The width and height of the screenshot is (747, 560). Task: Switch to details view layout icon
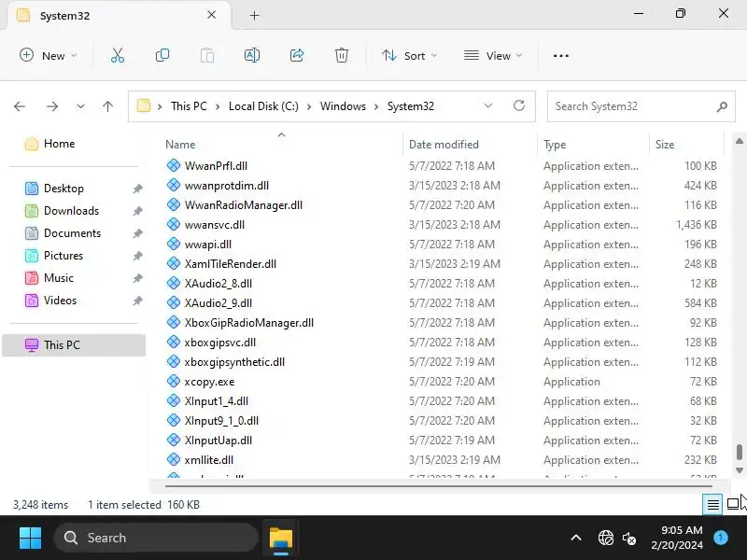[x=712, y=504]
